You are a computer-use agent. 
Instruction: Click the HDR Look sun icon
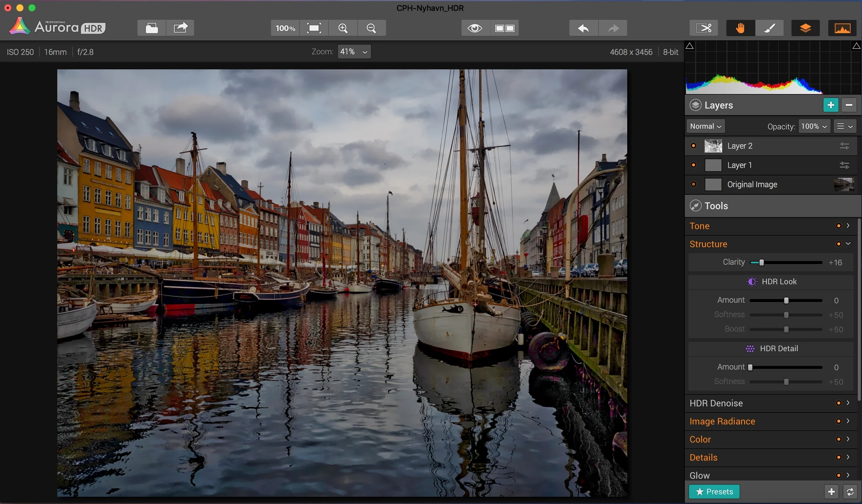(752, 282)
